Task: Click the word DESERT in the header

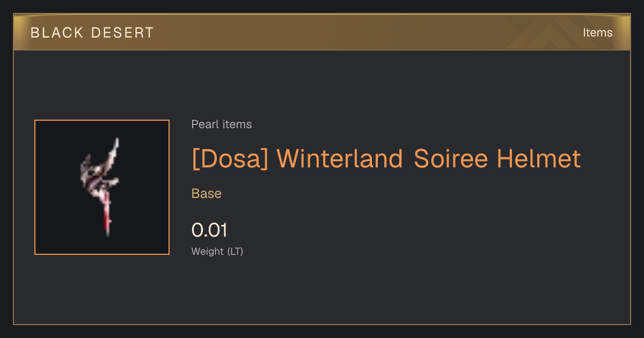Action: pos(122,33)
